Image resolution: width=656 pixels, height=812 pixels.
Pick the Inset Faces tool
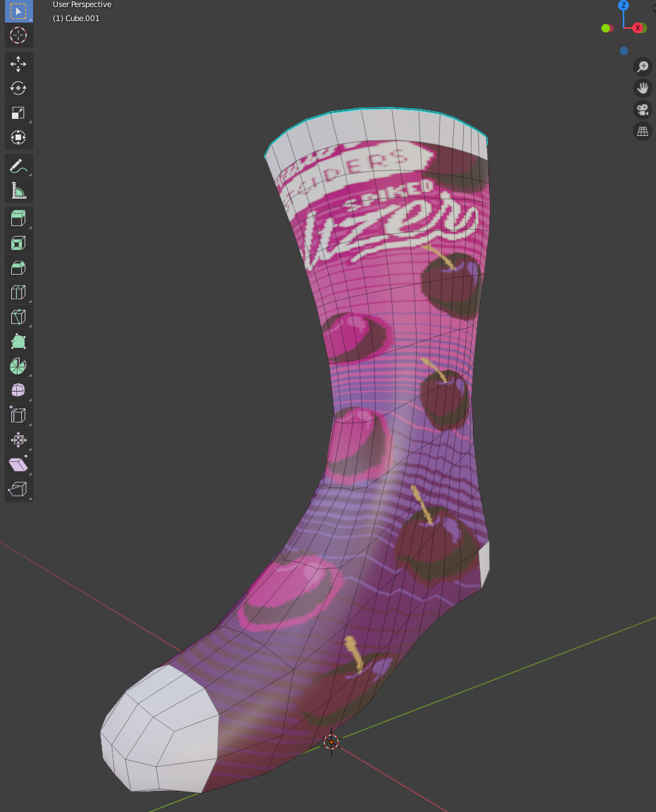click(x=18, y=244)
